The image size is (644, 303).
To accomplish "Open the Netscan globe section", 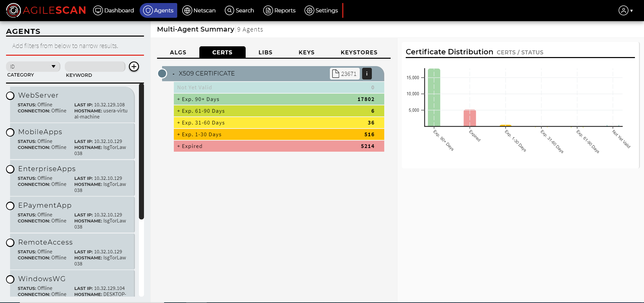I will [199, 10].
